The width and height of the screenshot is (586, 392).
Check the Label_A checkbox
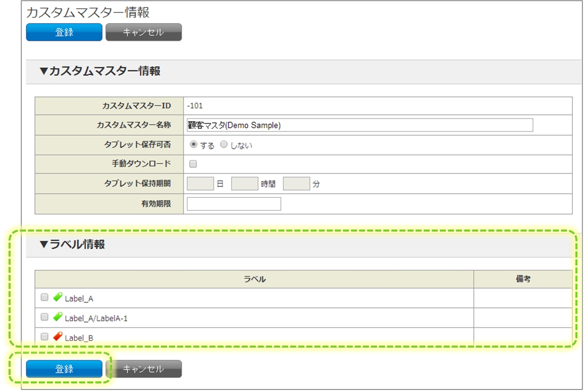(x=44, y=297)
